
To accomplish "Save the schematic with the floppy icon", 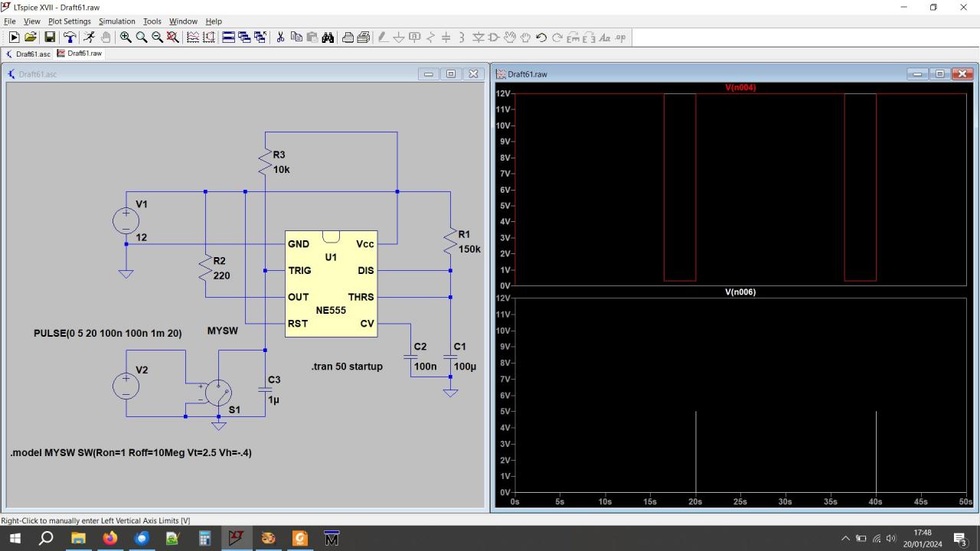I will (x=50, y=37).
